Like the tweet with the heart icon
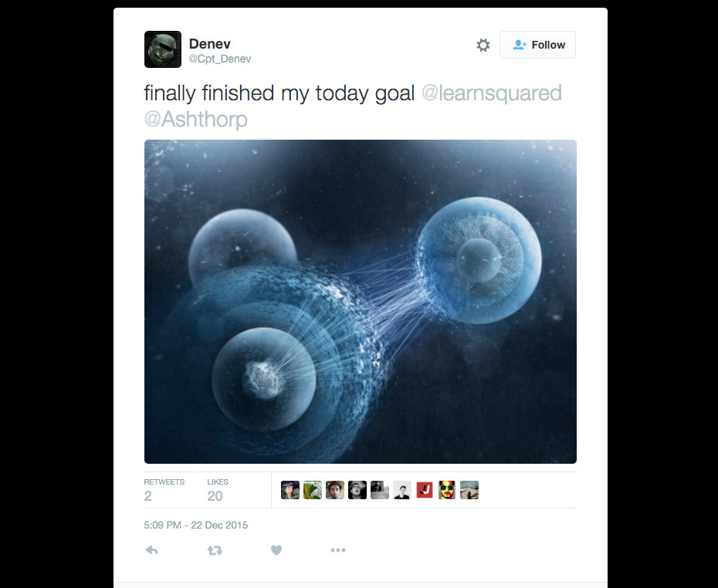718x588 pixels. tap(276, 550)
